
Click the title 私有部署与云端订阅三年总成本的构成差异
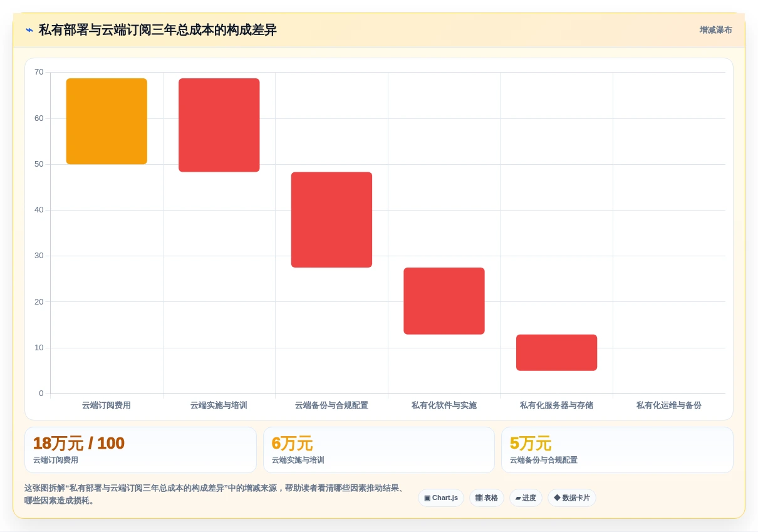pos(158,30)
